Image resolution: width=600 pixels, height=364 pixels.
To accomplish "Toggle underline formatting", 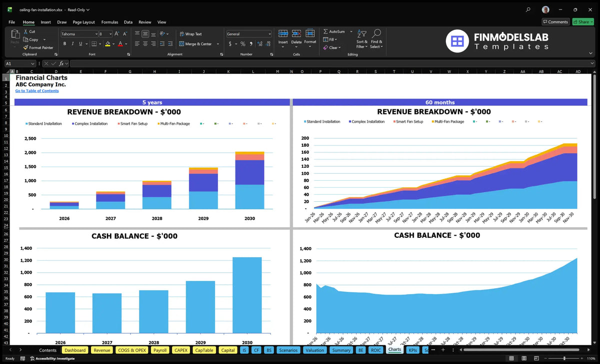I will pyautogui.click(x=80, y=44).
